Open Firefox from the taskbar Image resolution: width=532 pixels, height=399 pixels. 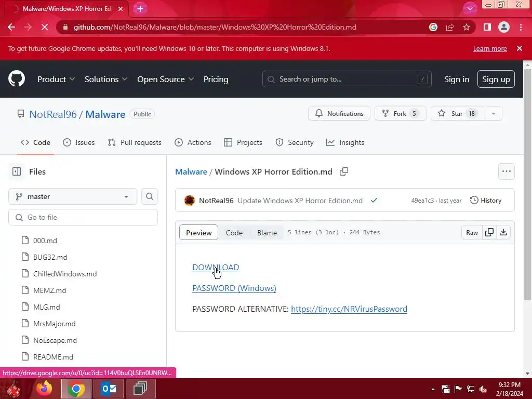44,389
